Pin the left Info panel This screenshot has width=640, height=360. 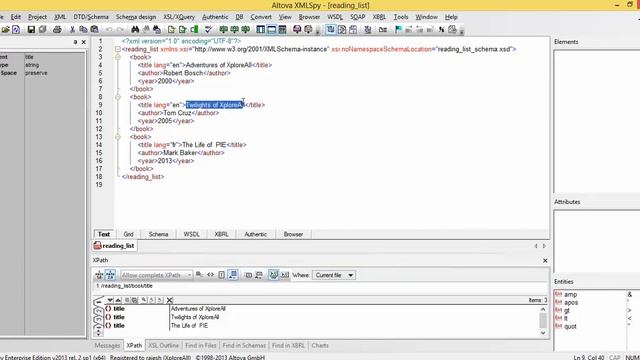[x=75, y=42]
